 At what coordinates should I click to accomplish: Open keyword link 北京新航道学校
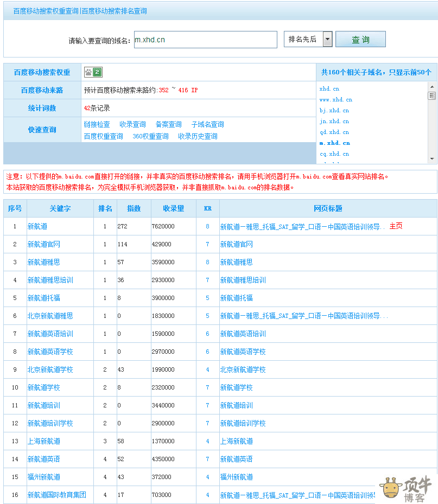50,369
